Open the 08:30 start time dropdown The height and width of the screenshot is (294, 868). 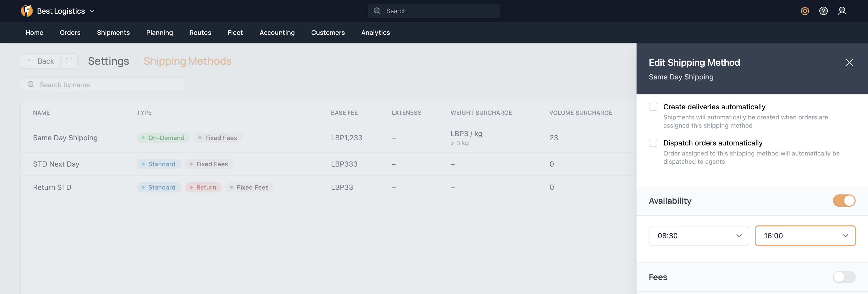(699, 236)
